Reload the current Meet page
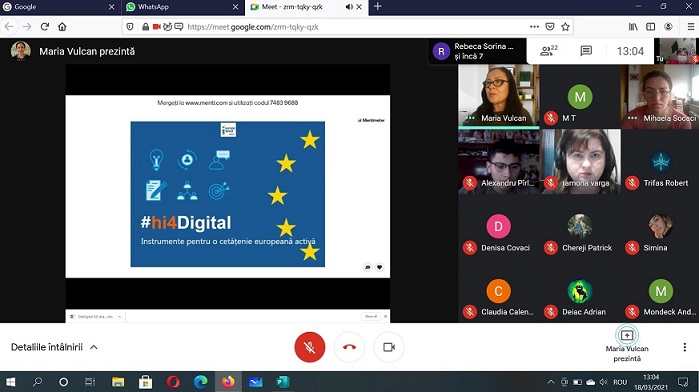 45,27
